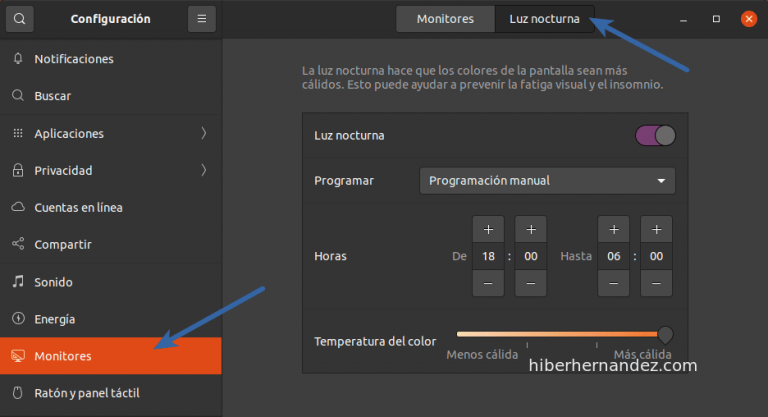768x417 pixels.
Task: Increase the end minutes above 00
Action: [656, 229]
